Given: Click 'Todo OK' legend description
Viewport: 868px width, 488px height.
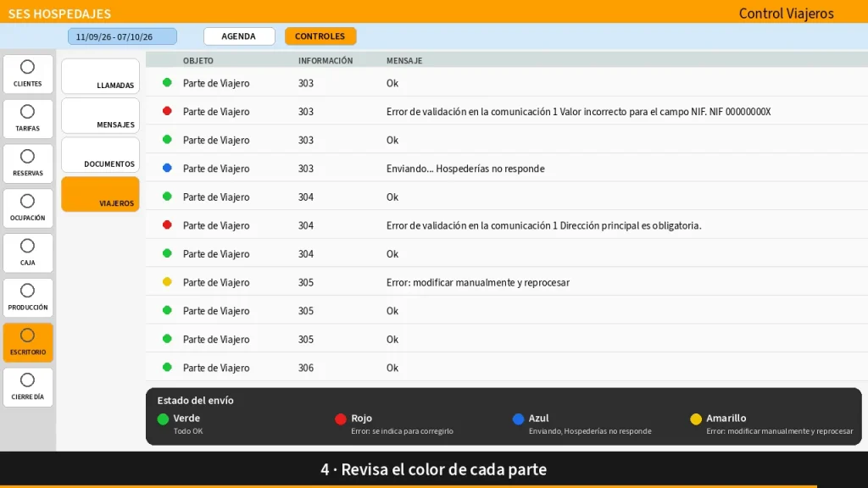Looking at the screenshot, I should click(188, 431).
